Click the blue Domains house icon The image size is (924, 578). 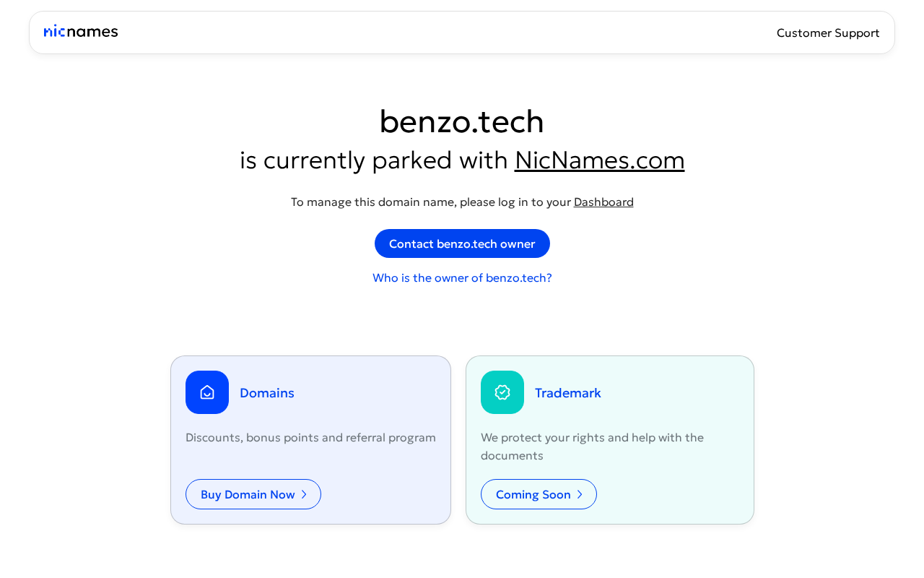[207, 392]
